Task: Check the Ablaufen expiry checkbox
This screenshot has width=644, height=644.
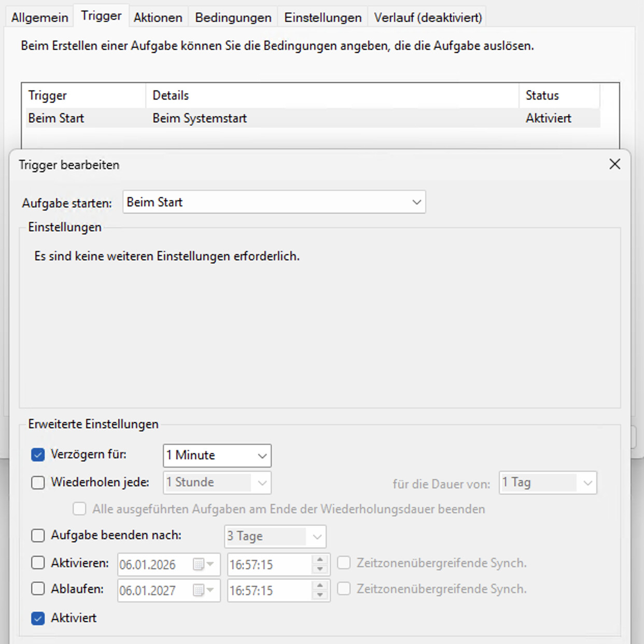Action: (x=38, y=589)
